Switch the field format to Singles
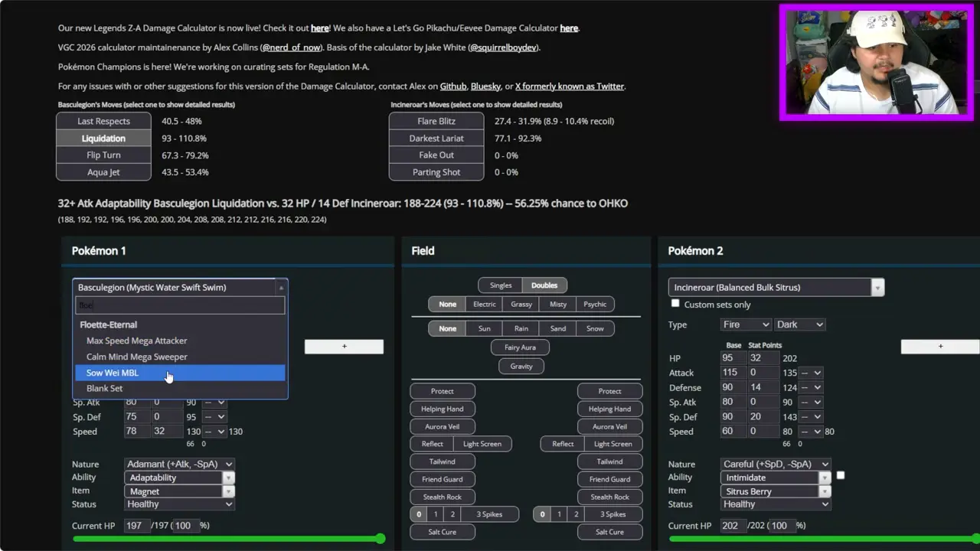The width and height of the screenshot is (980, 551). coord(501,285)
